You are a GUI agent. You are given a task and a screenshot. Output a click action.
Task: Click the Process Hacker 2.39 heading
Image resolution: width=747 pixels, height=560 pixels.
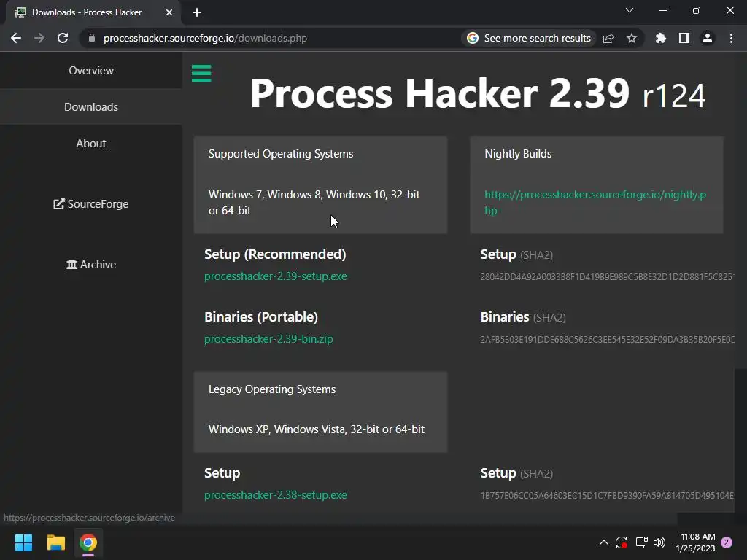point(477,93)
